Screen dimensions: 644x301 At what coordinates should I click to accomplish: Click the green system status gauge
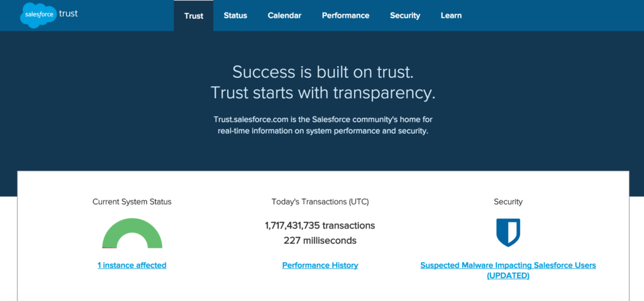point(132,233)
